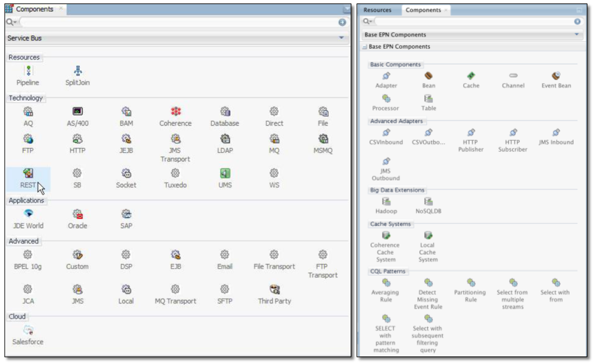Close the left Components tab
Viewport: 595px width, 364px height.
[x=60, y=8]
